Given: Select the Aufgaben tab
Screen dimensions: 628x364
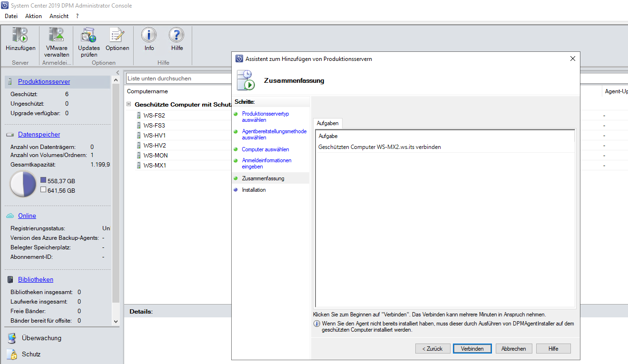Looking at the screenshot, I should 328,123.
